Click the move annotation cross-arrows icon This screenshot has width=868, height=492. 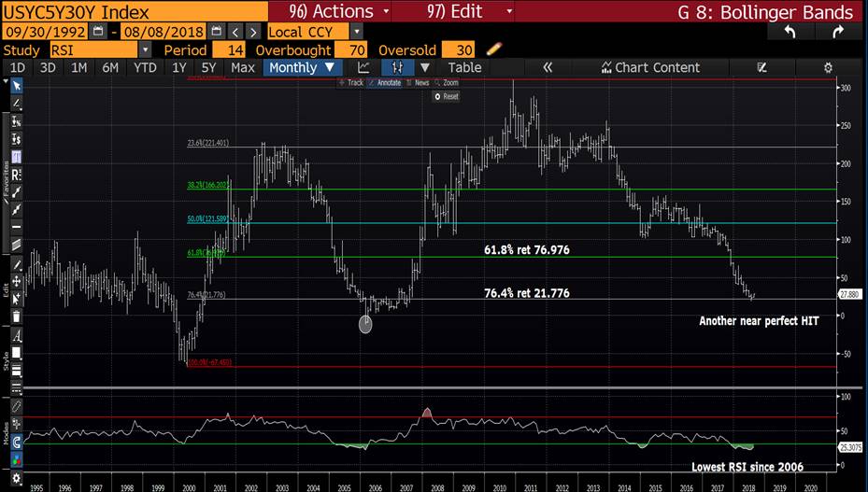tap(17, 281)
